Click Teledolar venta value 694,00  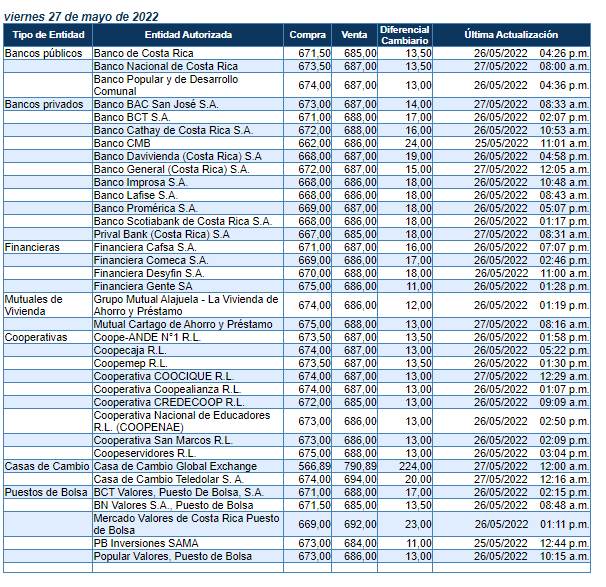point(360,480)
